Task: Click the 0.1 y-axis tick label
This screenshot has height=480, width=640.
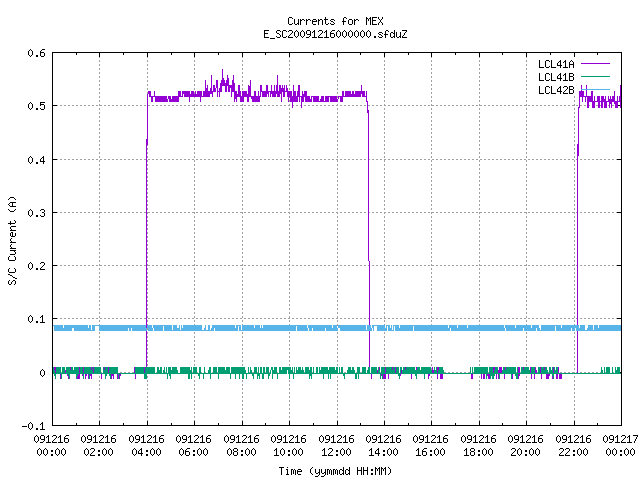Action: tap(36, 319)
